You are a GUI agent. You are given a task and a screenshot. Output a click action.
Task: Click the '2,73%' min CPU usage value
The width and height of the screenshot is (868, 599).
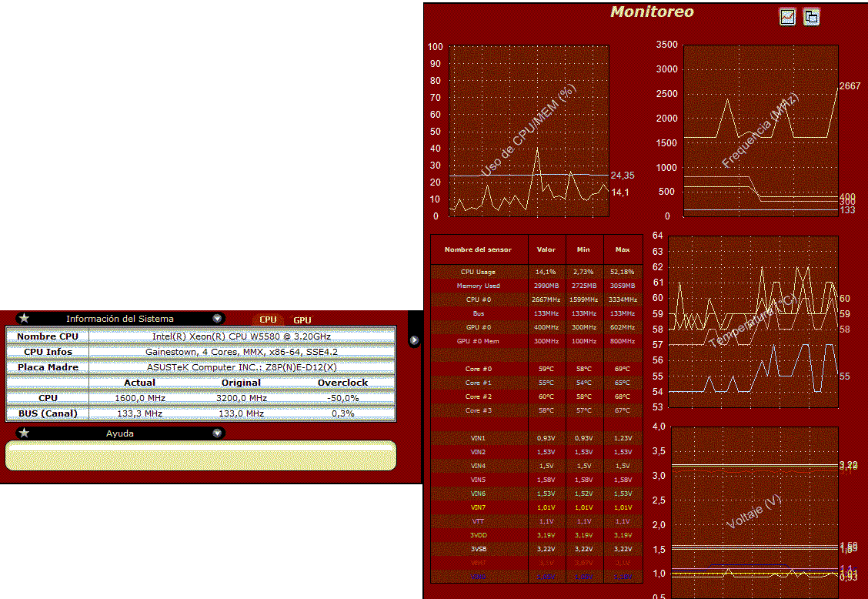click(583, 272)
